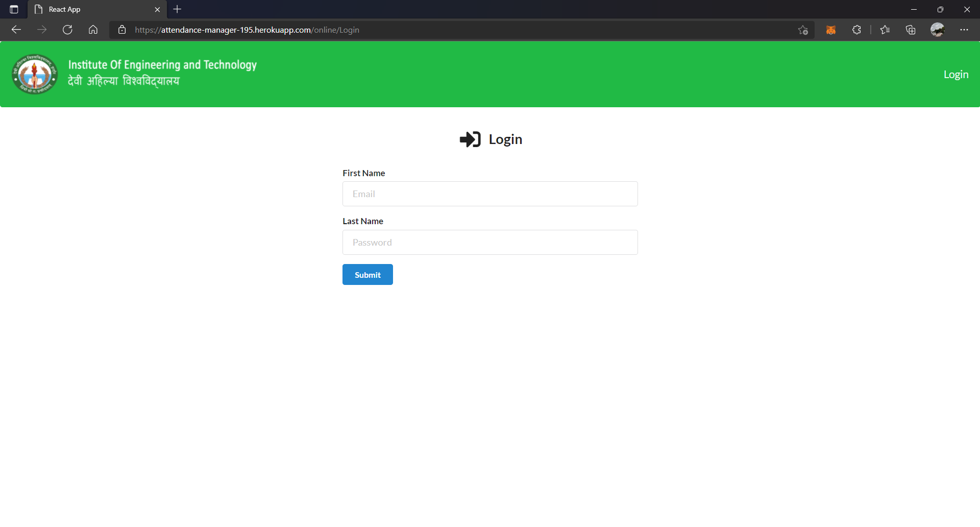Navigate back using the back arrow
Viewport: 980px width, 527px height.
click(16, 30)
